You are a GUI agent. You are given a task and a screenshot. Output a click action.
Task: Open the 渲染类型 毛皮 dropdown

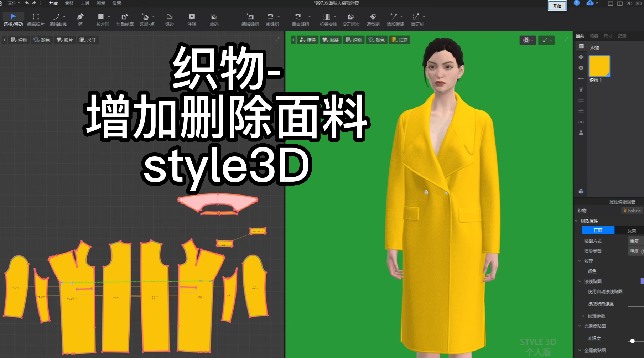pos(636,251)
